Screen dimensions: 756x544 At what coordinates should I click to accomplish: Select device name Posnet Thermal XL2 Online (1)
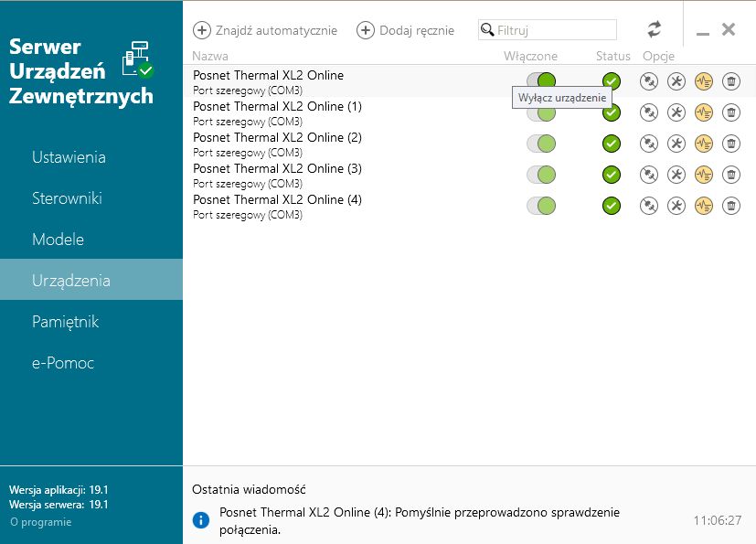(277, 106)
